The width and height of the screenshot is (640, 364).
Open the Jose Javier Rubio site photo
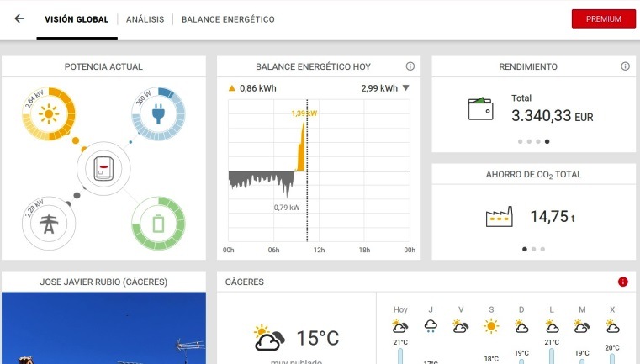pyautogui.click(x=103, y=328)
